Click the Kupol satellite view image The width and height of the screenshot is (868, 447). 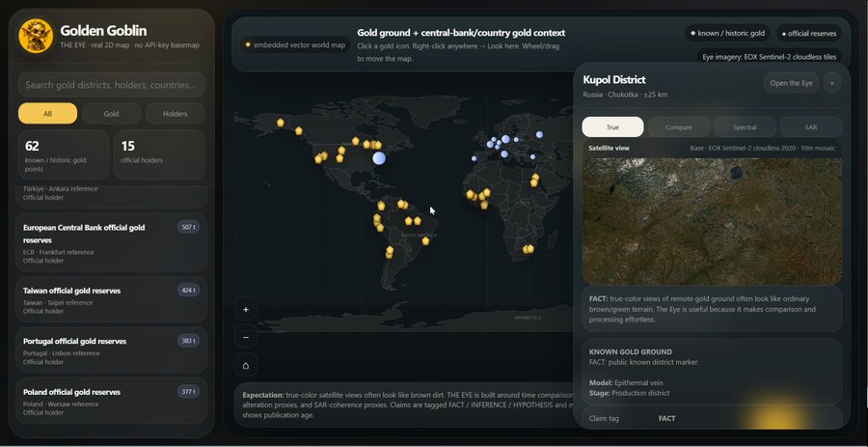(x=712, y=221)
